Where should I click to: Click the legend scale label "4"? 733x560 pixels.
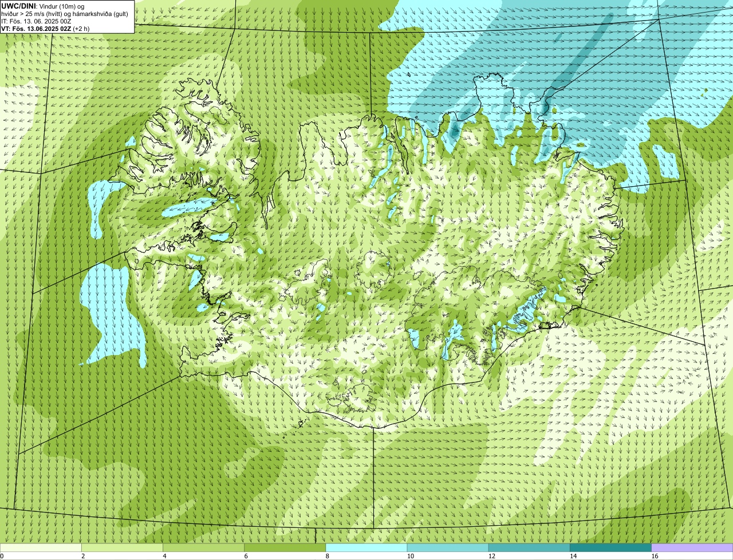(x=164, y=556)
